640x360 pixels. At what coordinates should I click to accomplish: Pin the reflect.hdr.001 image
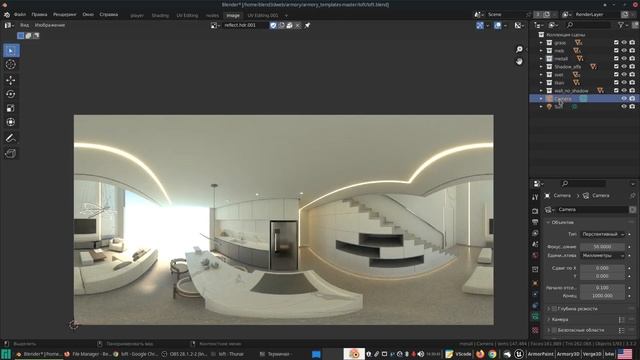307,25
